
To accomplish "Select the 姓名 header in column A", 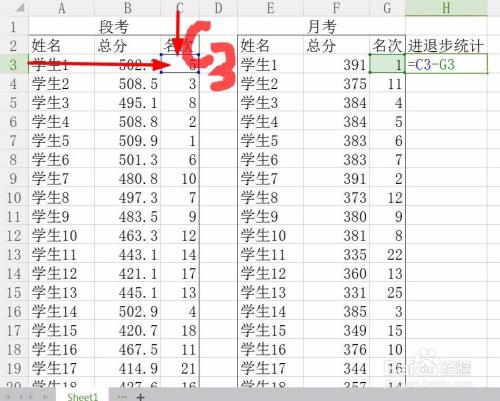I will point(62,45).
